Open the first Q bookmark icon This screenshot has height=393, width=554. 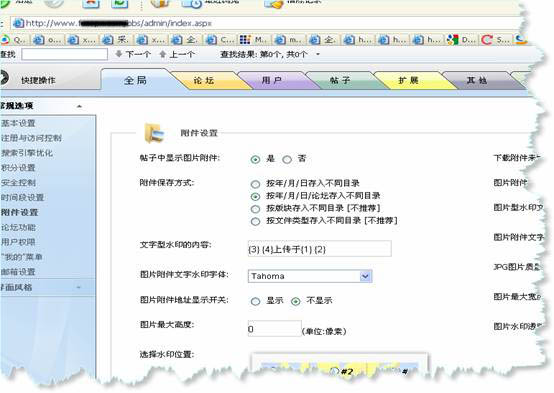click(5, 40)
